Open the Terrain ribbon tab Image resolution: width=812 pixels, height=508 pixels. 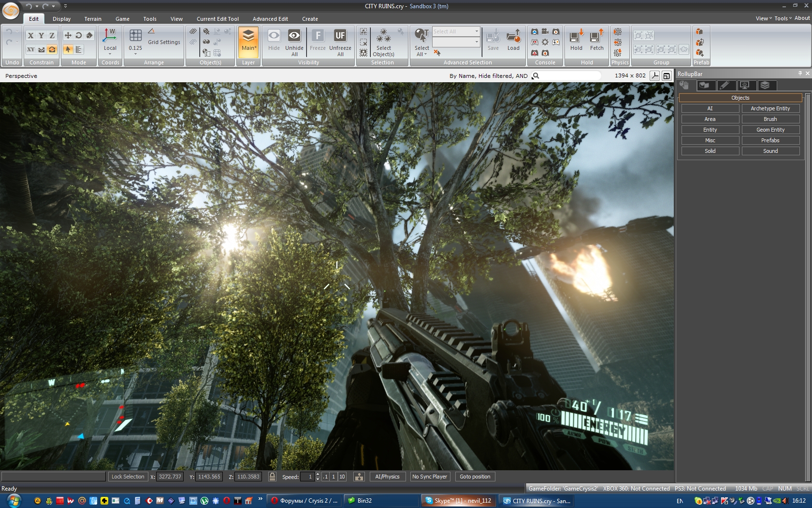(x=93, y=19)
